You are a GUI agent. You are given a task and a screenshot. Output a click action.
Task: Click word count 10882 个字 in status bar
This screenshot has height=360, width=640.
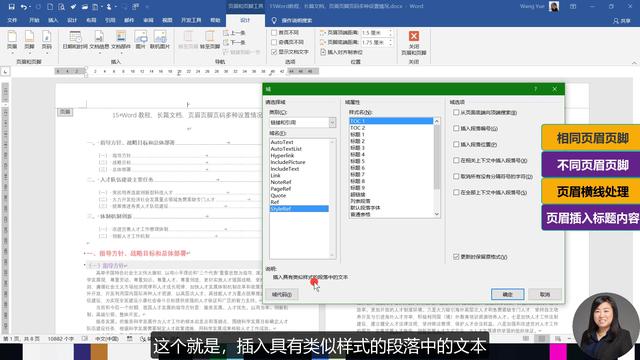[x=61, y=339]
